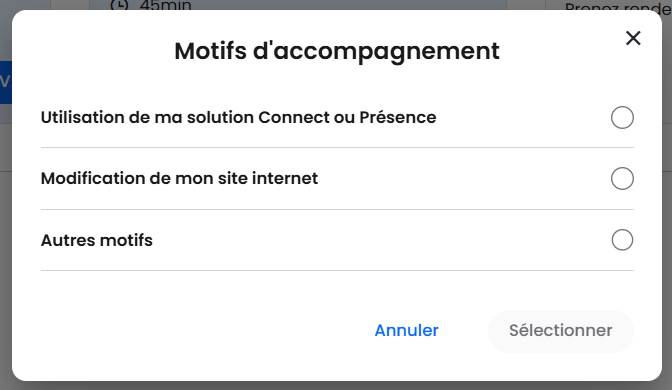Click the partially hidden 'Prenez rendez' text
The height and width of the screenshot is (390, 672).
[x=618, y=7]
